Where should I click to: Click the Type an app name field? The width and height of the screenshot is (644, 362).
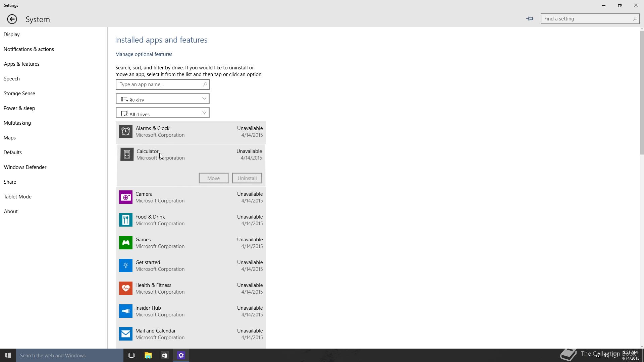[x=163, y=84]
